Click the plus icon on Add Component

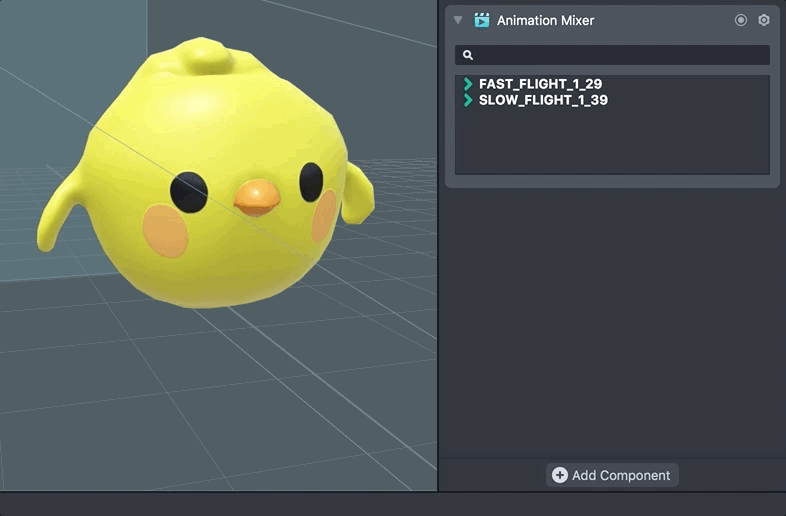[x=560, y=475]
